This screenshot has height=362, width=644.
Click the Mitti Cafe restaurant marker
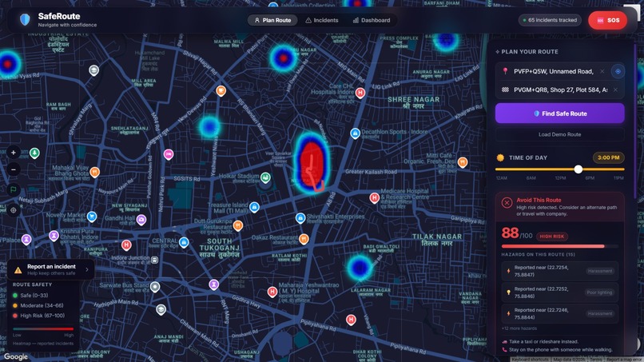[x=463, y=162]
